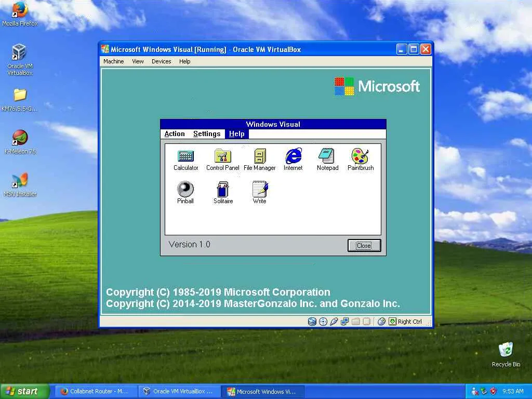
Task: Select the K-Meleon 76 desktop shortcut
Action: click(x=20, y=142)
